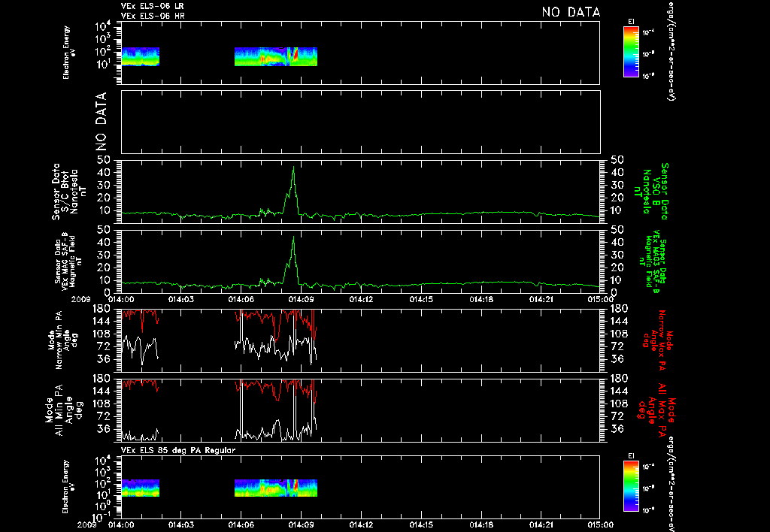Click the '014:06' tick under the SAF-B panel
This screenshot has height=532, width=770.
tap(241, 299)
